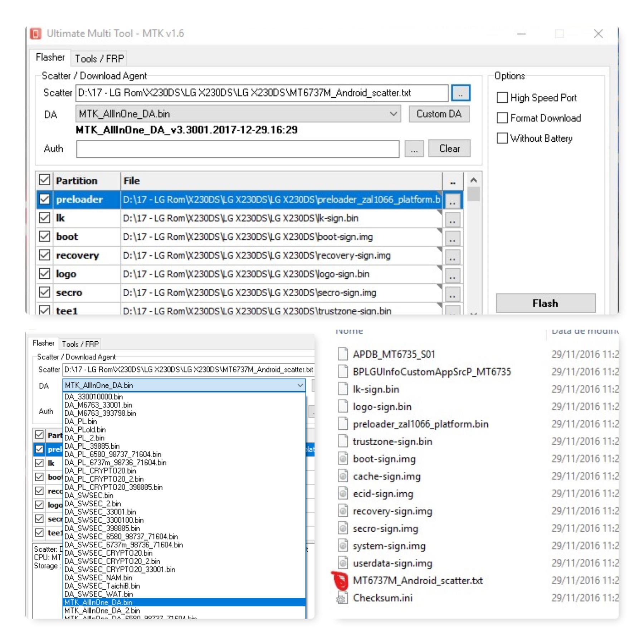Browse for a scatter file with the blue-outlined button
The image size is (644, 644).
(460, 93)
